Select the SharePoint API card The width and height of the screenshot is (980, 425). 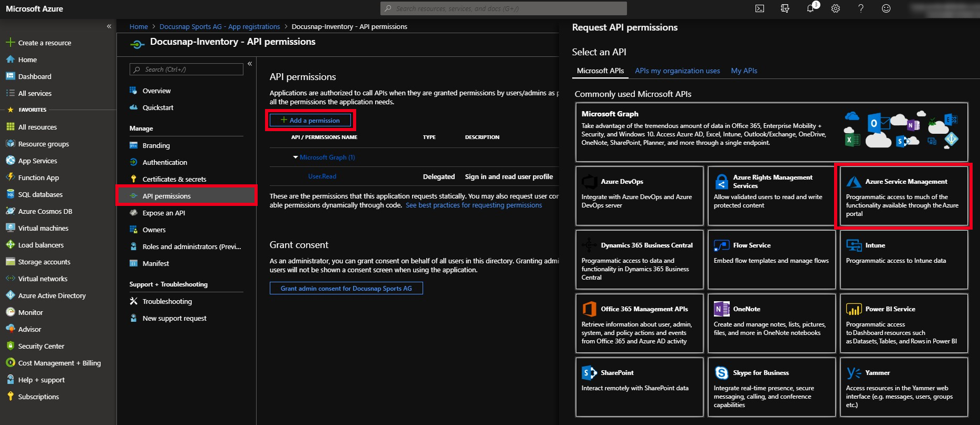(x=639, y=387)
